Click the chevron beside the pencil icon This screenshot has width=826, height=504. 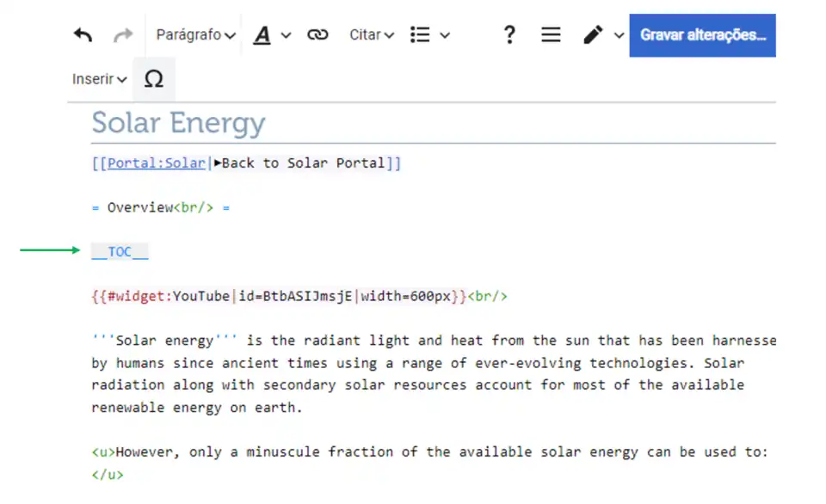click(x=619, y=35)
